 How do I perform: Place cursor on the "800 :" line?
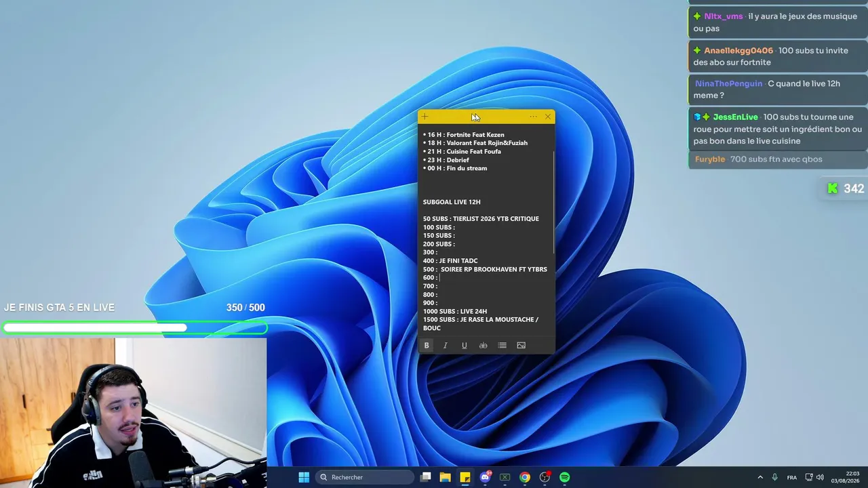[x=431, y=295]
